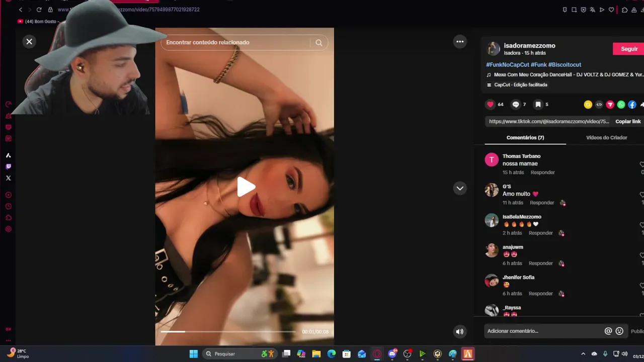The height and width of the screenshot is (362, 644).
Task: Open sidebar settings gear icon
Action: [8, 229]
